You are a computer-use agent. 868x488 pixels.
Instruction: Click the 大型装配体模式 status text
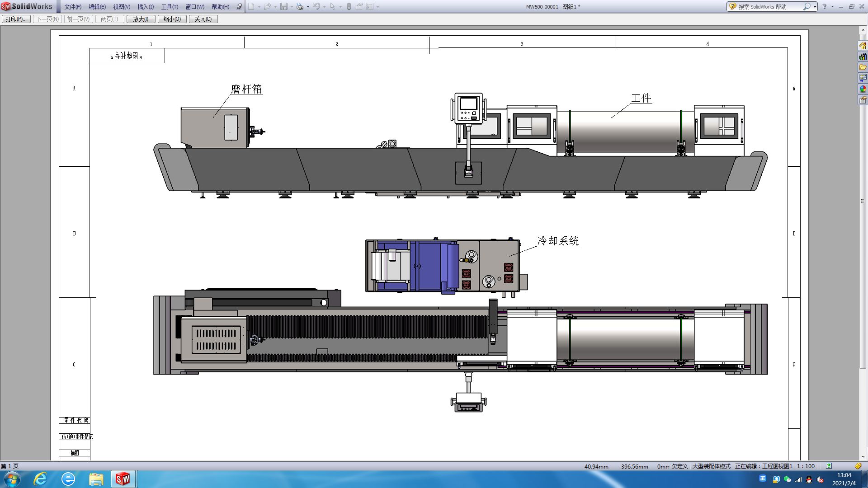click(x=711, y=466)
